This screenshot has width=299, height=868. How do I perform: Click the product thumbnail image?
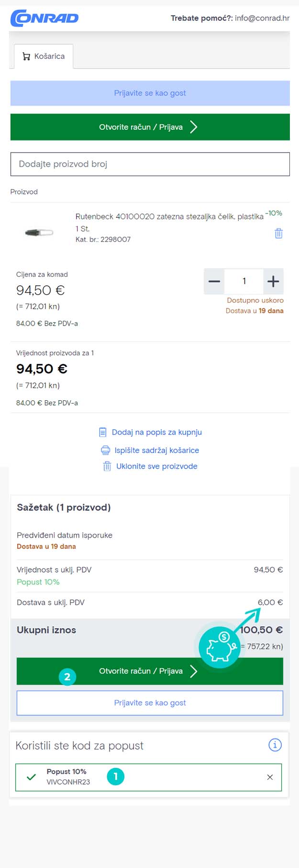(39, 233)
